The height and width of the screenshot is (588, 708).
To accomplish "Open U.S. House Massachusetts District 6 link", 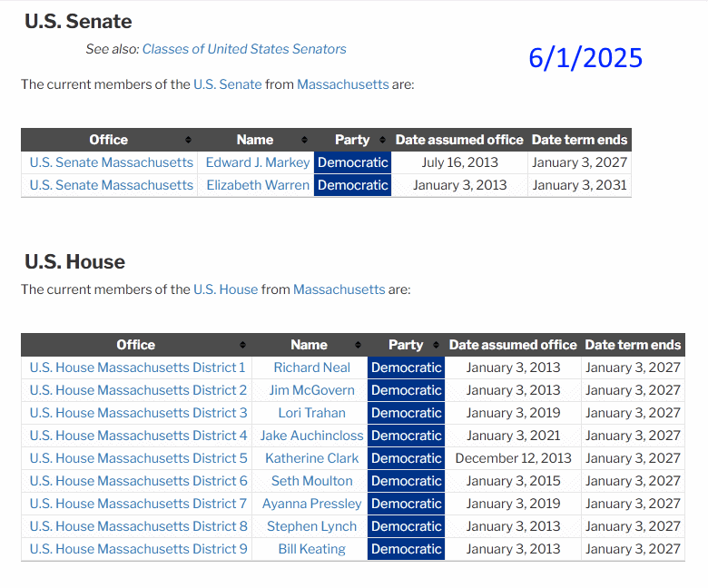I will (x=139, y=481).
